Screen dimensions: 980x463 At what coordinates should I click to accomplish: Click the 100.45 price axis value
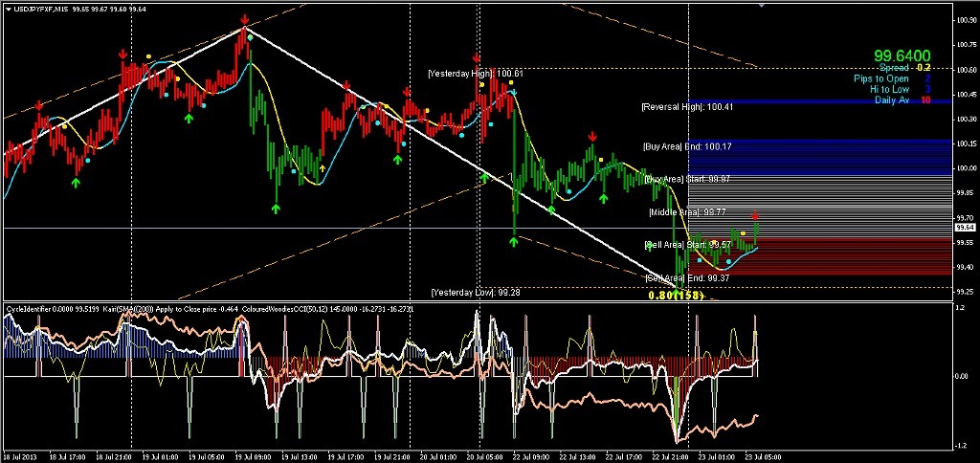[x=967, y=95]
